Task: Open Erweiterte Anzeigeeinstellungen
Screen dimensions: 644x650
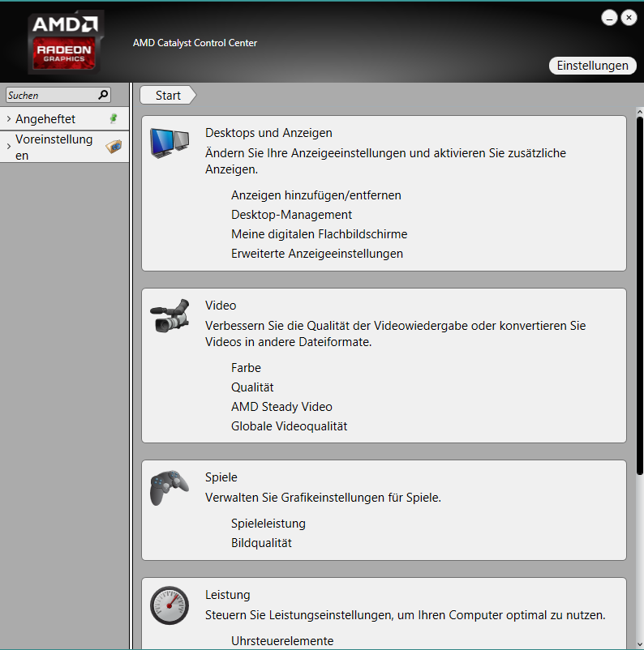Action: pos(317,254)
